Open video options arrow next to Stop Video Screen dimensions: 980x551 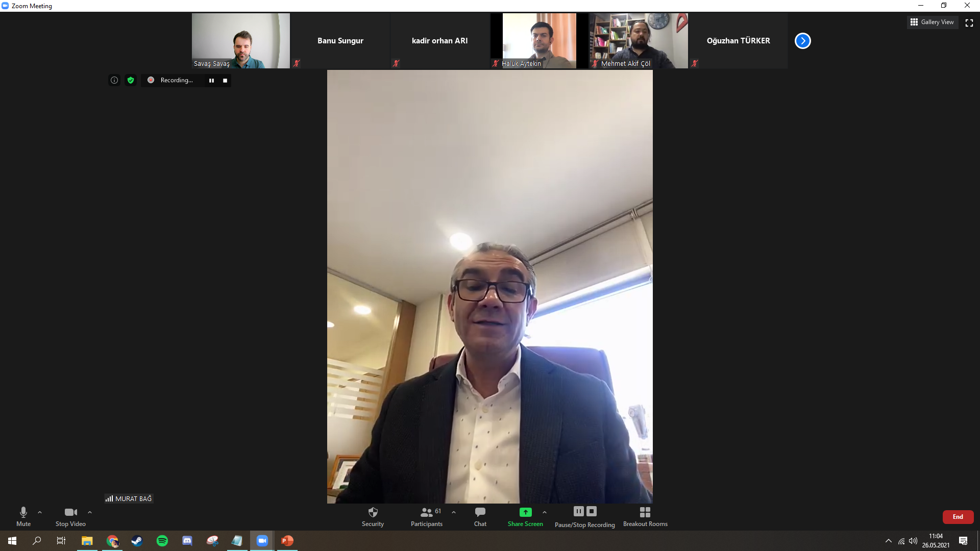pyautogui.click(x=90, y=512)
